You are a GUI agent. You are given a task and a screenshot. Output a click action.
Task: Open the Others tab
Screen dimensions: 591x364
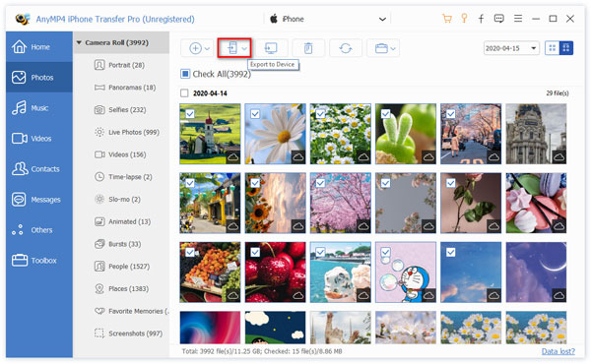(x=39, y=230)
